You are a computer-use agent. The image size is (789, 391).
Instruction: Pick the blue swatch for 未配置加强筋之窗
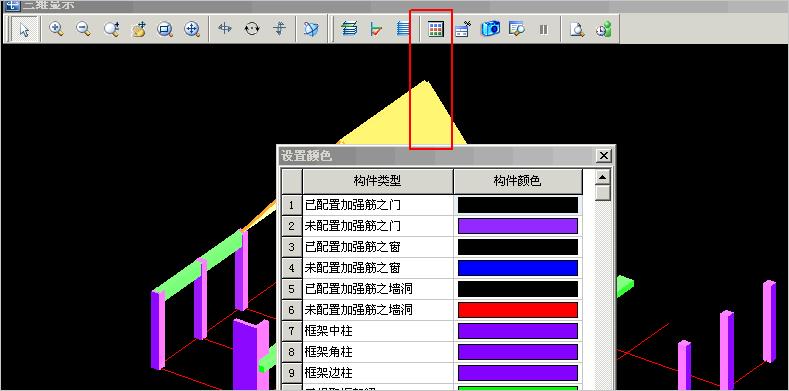[518, 268]
